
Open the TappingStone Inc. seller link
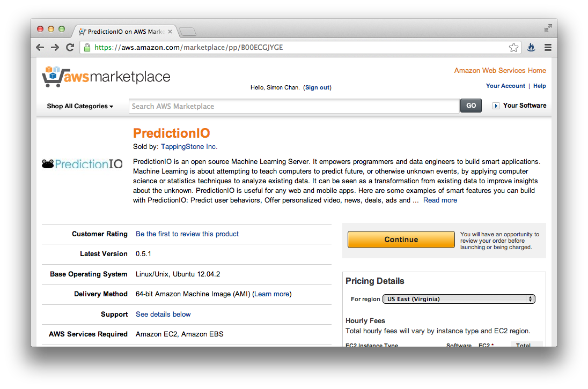[189, 146]
